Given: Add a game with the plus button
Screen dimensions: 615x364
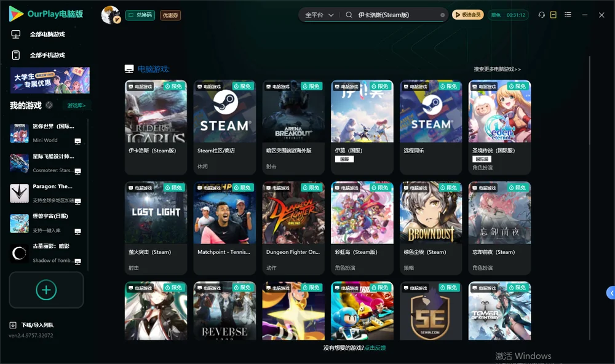Looking at the screenshot, I should [46, 290].
